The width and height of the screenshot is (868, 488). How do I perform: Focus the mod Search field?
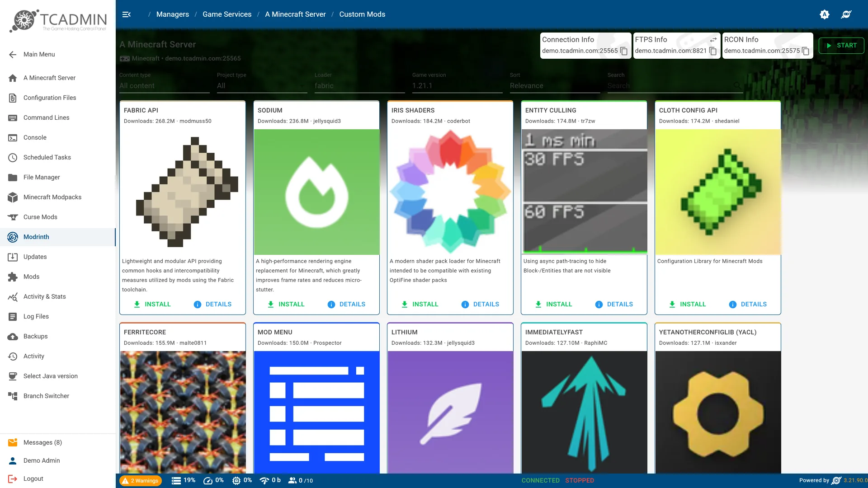coord(675,85)
